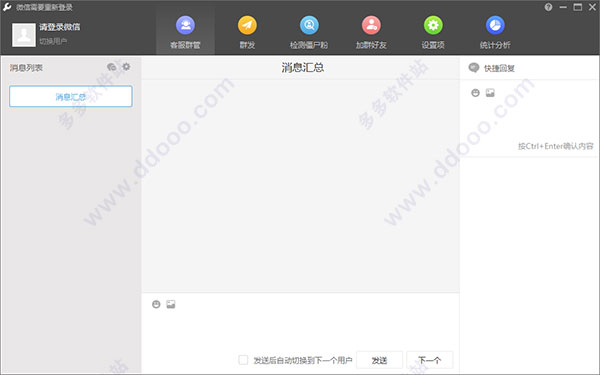
Task: Click the 消息汇总 center title
Action: (x=303, y=68)
